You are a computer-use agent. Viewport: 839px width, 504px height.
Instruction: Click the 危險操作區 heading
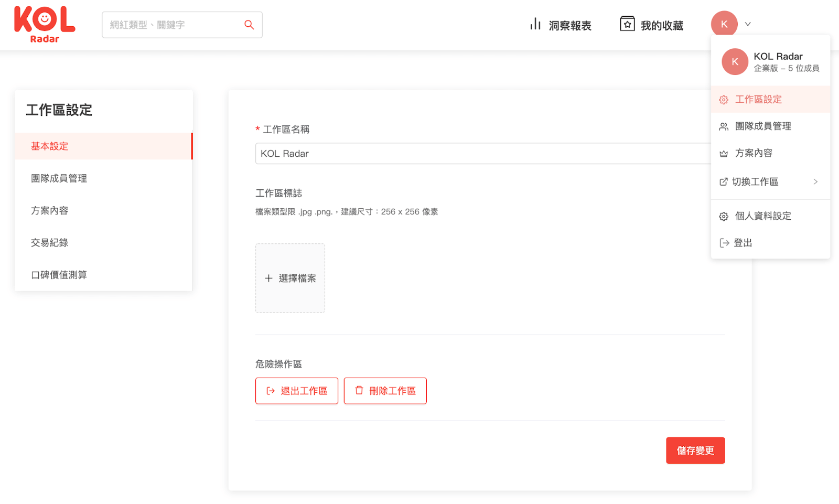click(278, 364)
